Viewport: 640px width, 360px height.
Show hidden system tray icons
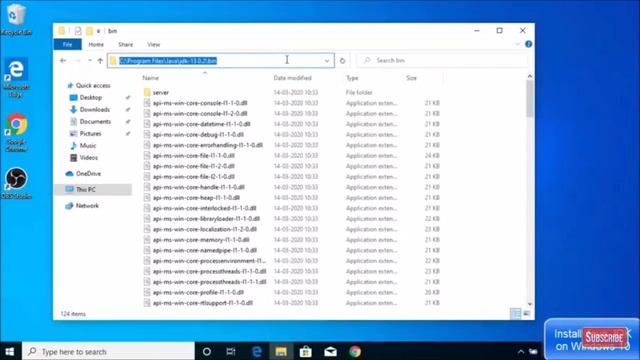521,351
